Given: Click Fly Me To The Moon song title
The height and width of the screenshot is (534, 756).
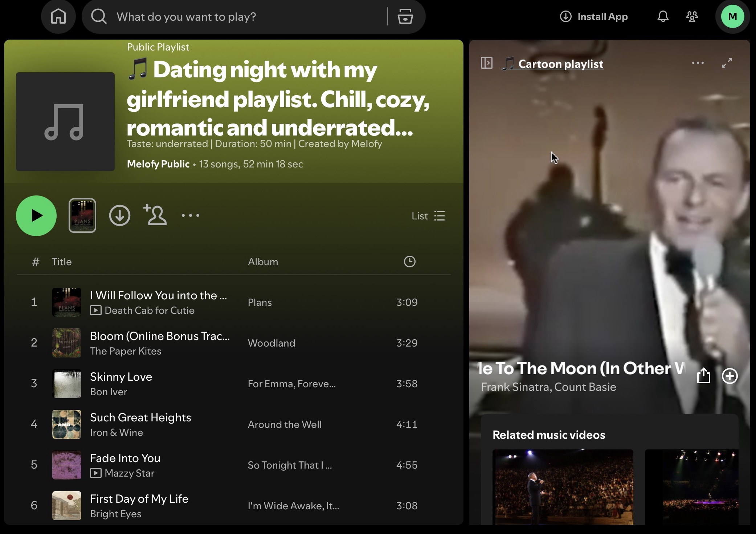Looking at the screenshot, I should coord(582,368).
